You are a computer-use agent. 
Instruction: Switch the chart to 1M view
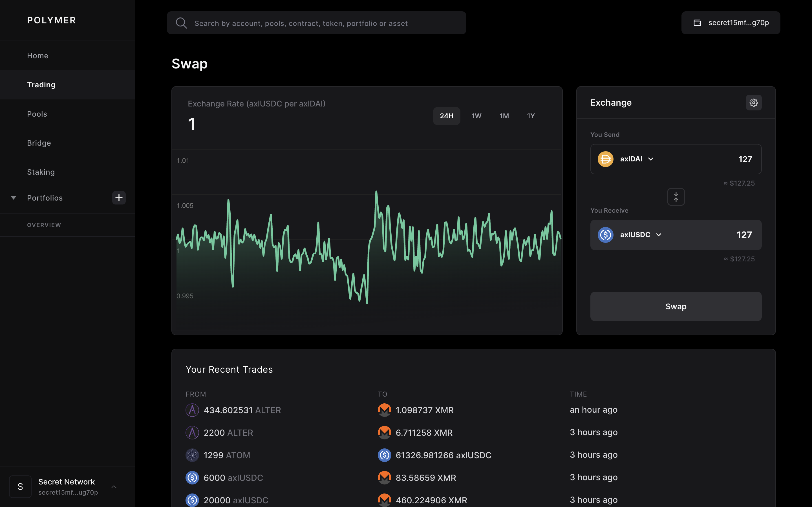(x=504, y=116)
